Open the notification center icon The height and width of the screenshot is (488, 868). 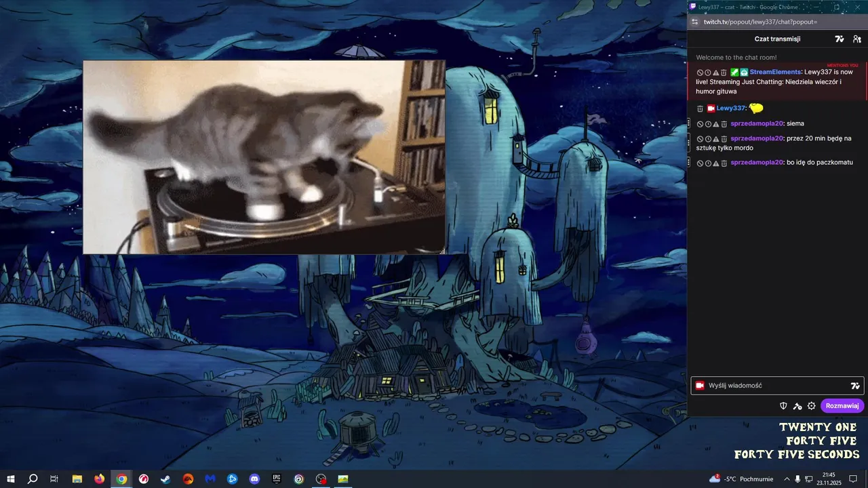pos(853,479)
